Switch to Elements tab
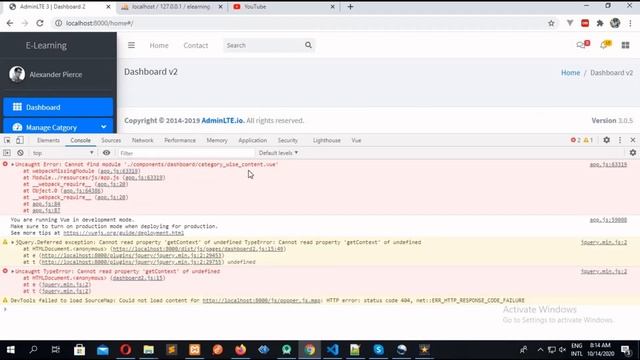Screen dimensions: 640x360 [x=48, y=140]
